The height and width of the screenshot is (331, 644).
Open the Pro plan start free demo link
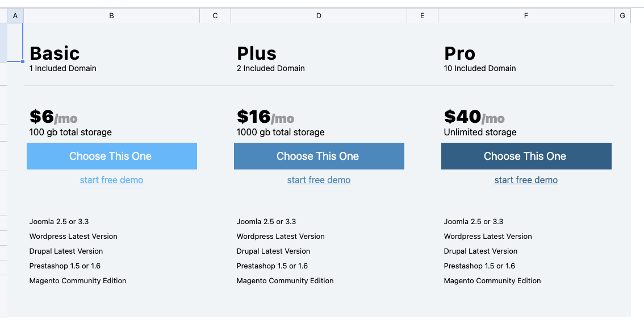(x=526, y=180)
